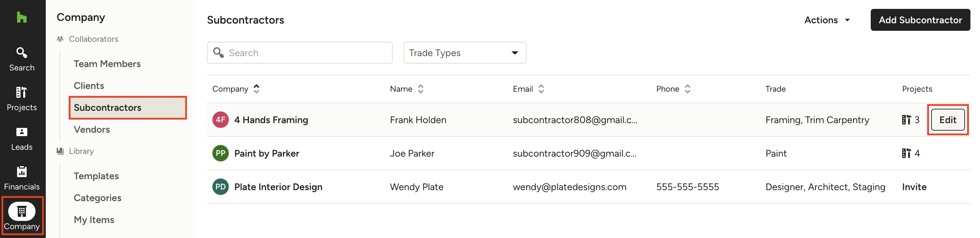Click the Houzz logo icon

22,17
